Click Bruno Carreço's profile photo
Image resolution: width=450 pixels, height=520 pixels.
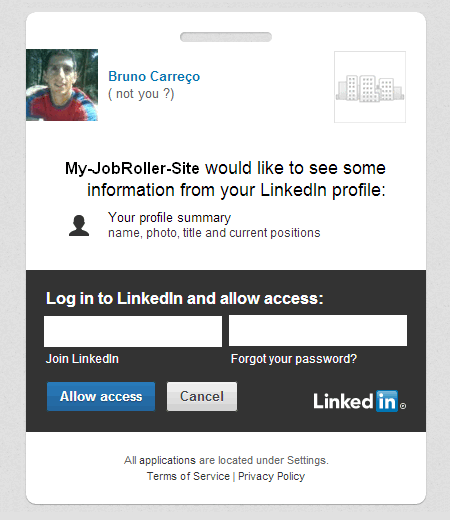[62, 85]
